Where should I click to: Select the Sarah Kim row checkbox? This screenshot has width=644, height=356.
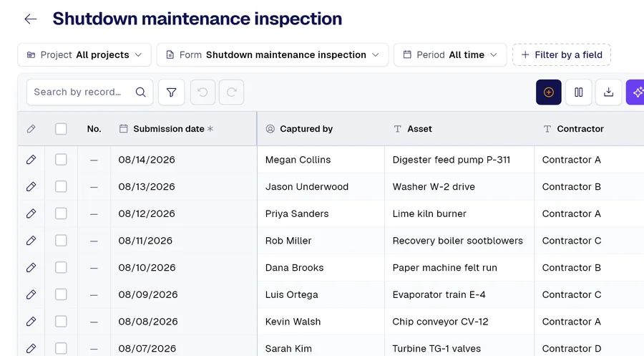pos(61,348)
